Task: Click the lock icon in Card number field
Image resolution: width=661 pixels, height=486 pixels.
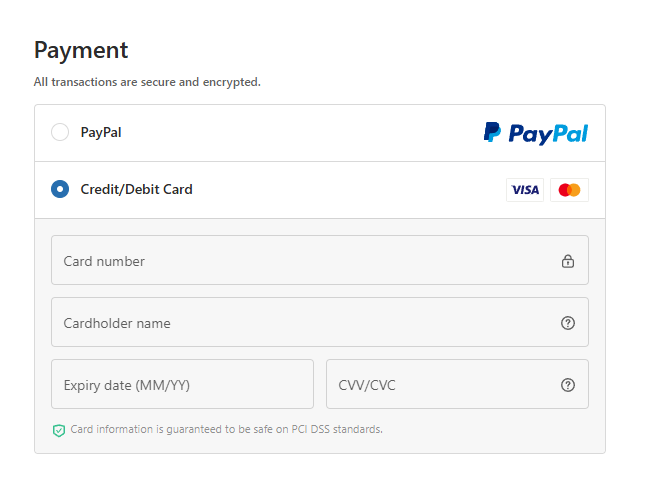Action: coord(568,262)
